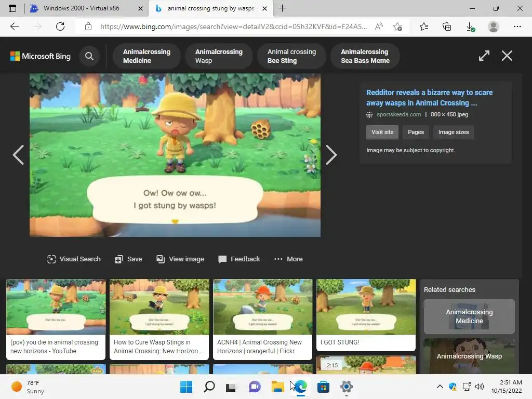Open the weather widget 78°F Sunny
Viewport: 532px width, 399px height.
[x=28, y=387]
